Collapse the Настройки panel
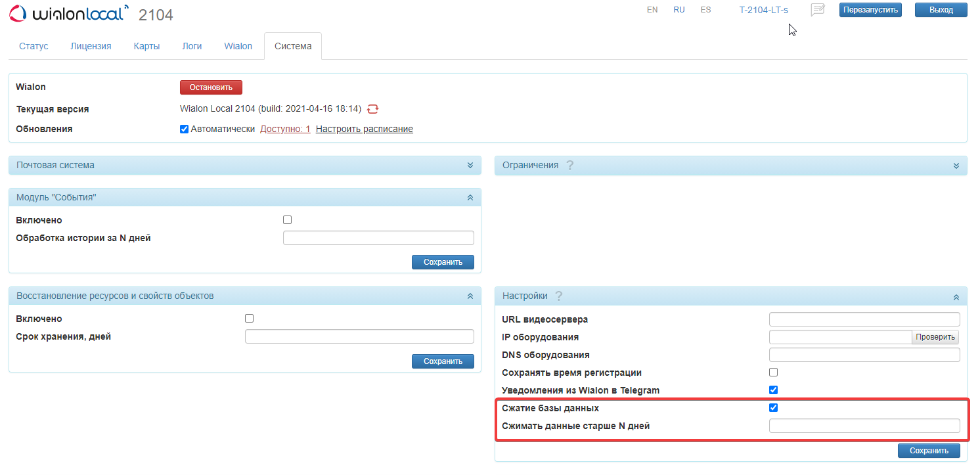This screenshot has height=475, width=980. pos(956,297)
